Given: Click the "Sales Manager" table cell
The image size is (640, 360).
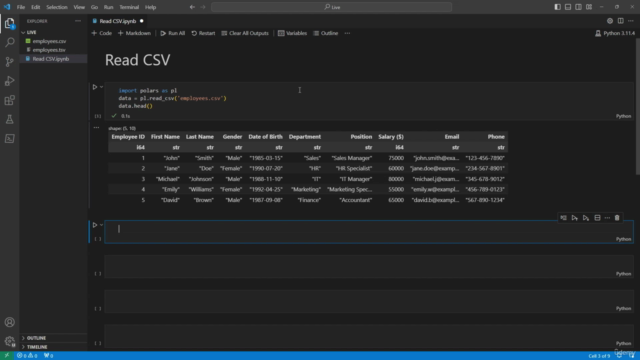Looking at the screenshot, I should [351, 158].
